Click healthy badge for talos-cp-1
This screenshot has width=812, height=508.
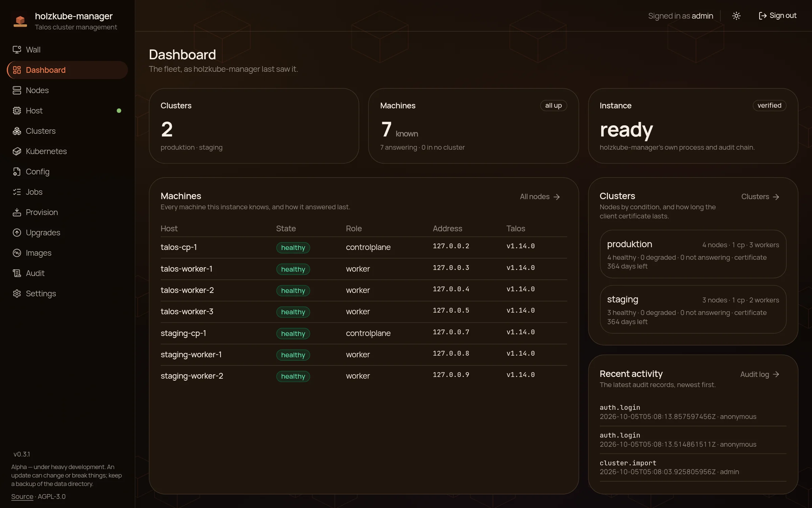click(293, 248)
